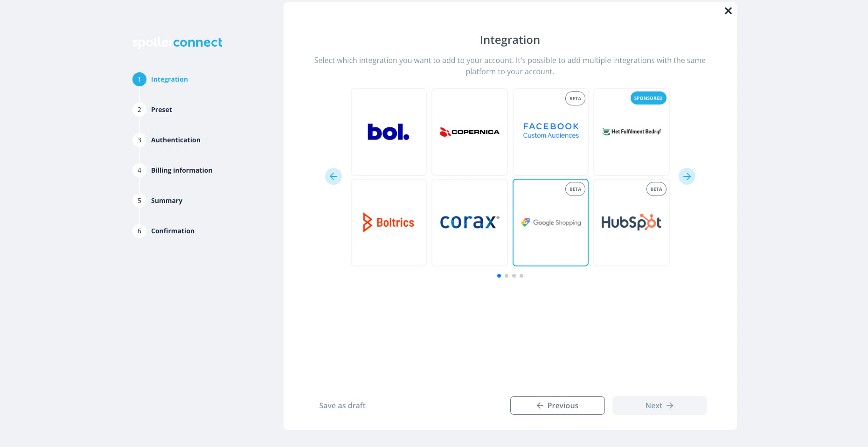Click the Next button
Image resolution: width=868 pixels, height=447 pixels.
pos(660,405)
